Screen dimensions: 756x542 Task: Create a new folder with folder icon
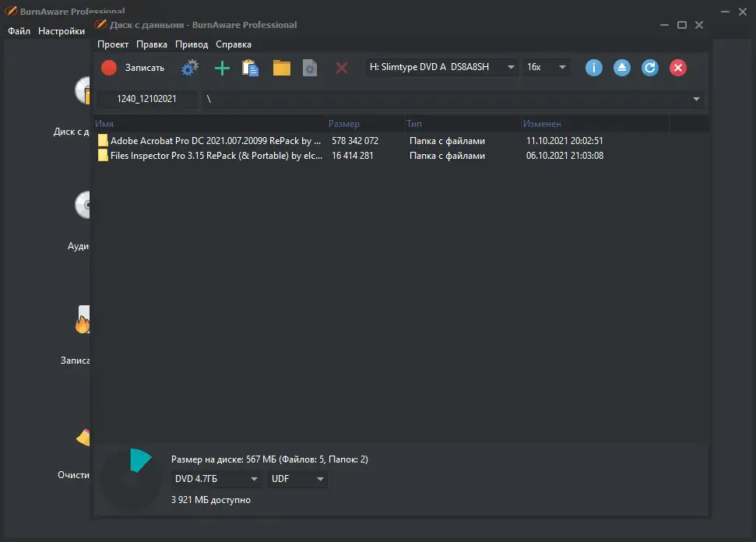coord(282,68)
